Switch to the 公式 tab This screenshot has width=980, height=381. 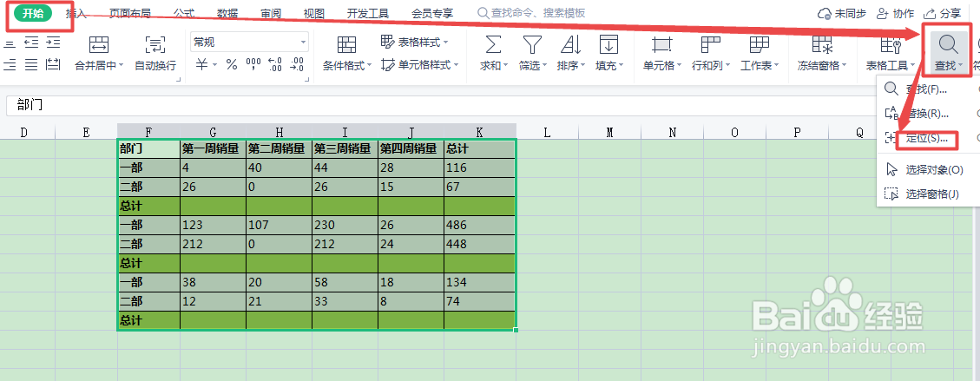(184, 13)
